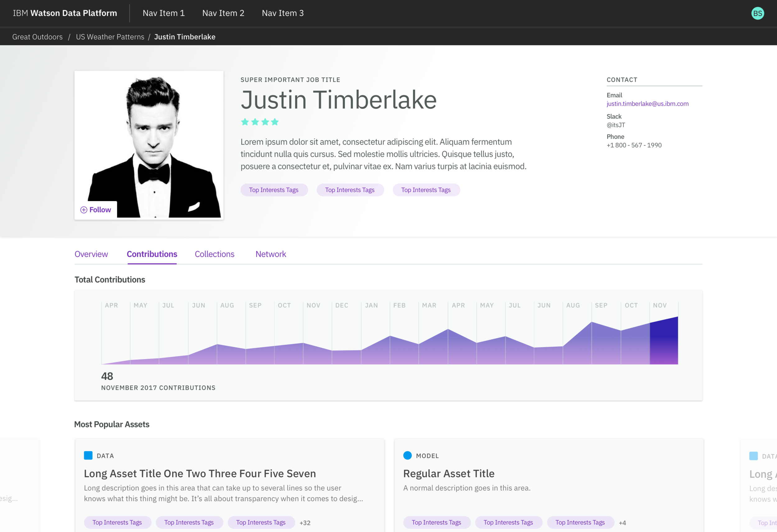This screenshot has width=777, height=532.
Task: Select the MAR column in the contributions chart
Action: click(433, 333)
